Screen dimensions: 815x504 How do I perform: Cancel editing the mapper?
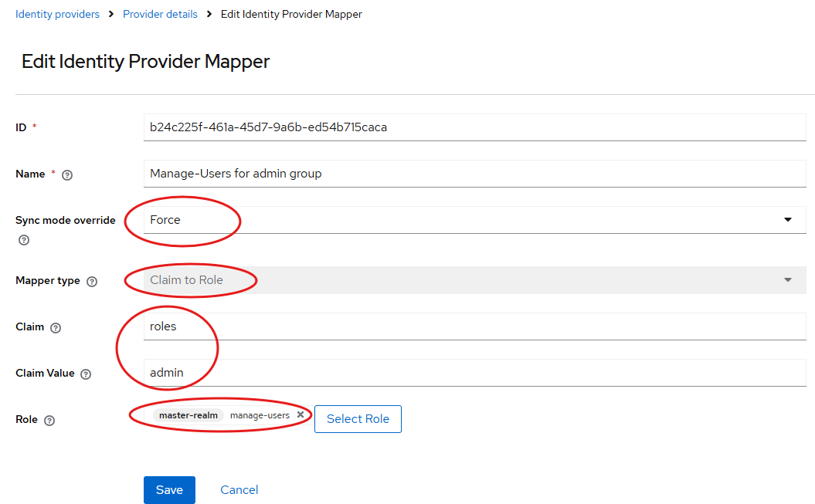click(x=239, y=490)
